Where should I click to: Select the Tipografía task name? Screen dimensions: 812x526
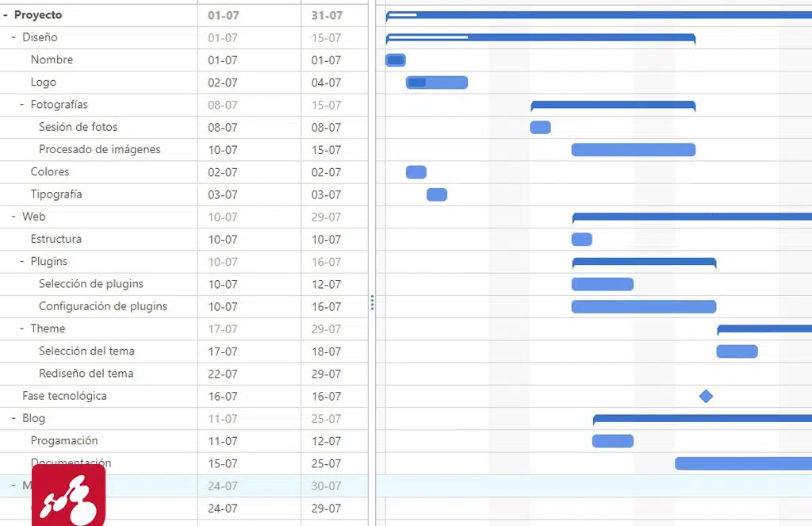[x=56, y=194]
